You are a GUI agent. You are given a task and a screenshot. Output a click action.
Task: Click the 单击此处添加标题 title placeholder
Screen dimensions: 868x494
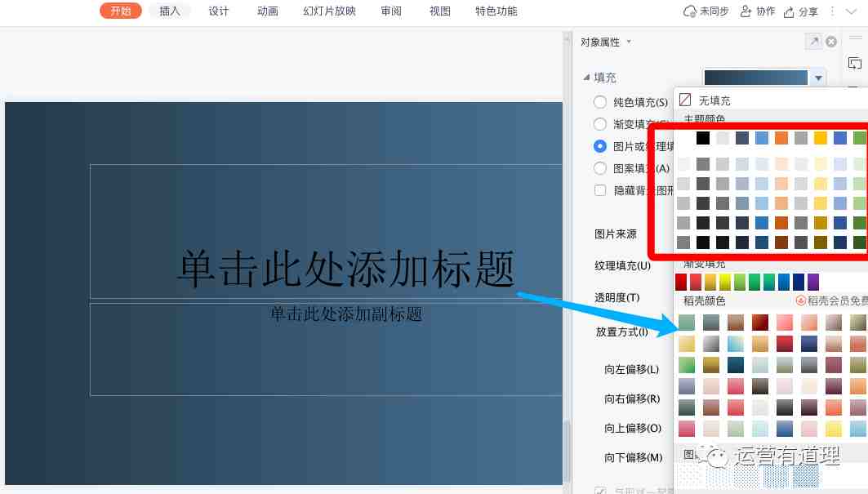[x=346, y=269]
